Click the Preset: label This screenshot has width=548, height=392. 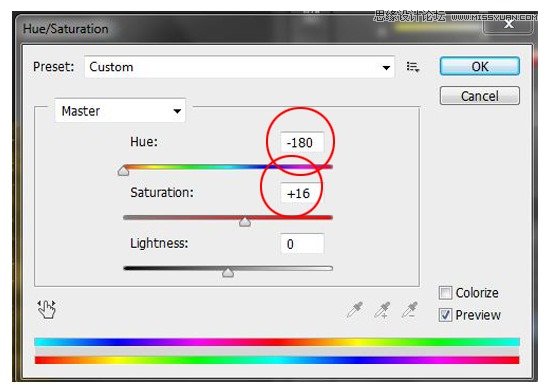tap(53, 66)
